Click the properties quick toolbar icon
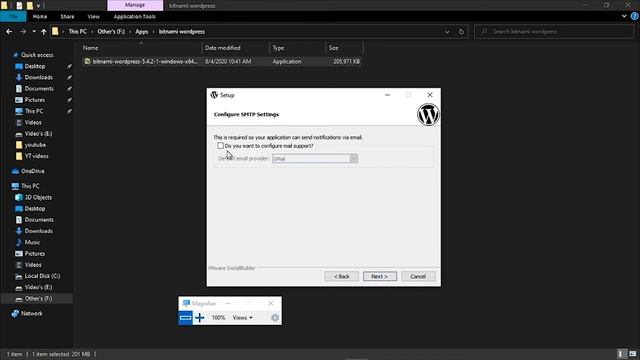Screen dimensions: 640x360 pyautogui.click(x=19, y=5)
